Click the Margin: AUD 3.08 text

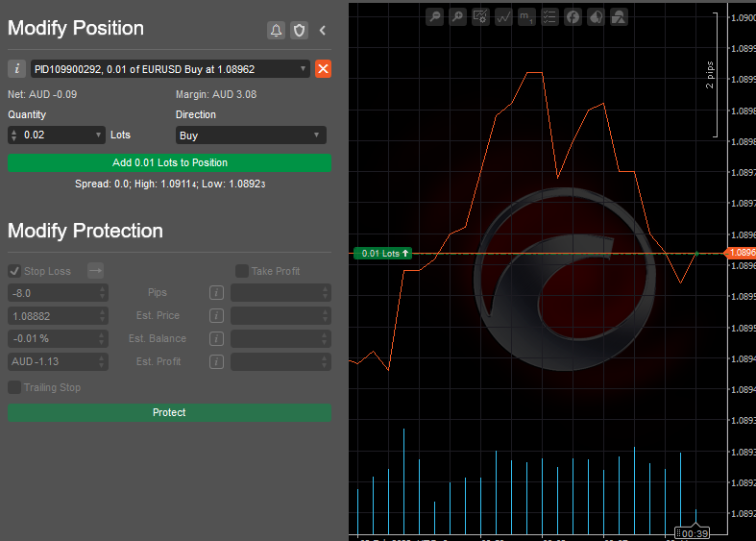[x=216, y=94]
